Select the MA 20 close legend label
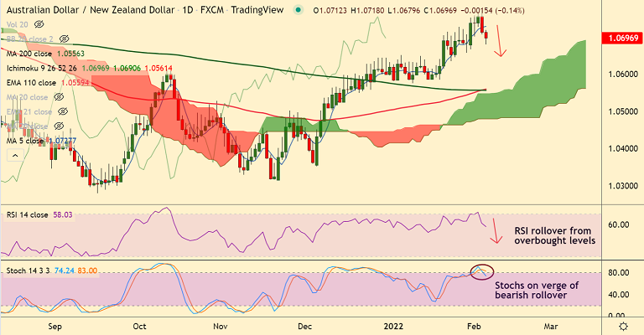This screenshot has height=335, width=644. pos(27,97)
